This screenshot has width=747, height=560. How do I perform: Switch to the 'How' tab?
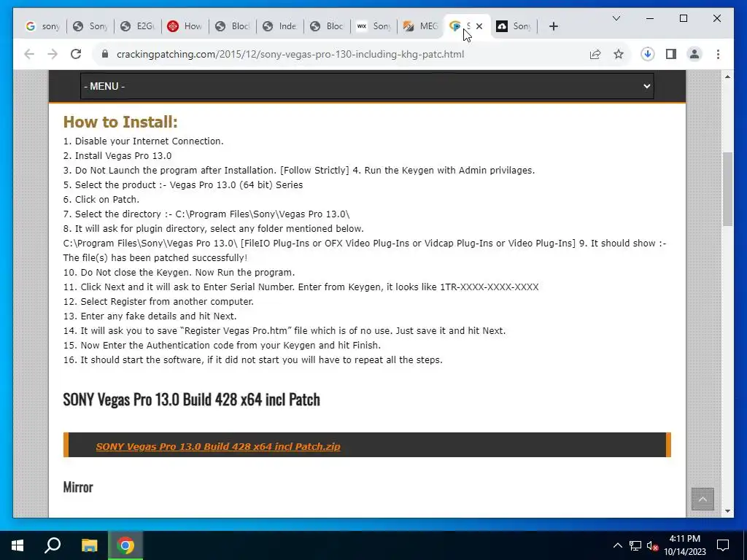[x=185, y=26]
